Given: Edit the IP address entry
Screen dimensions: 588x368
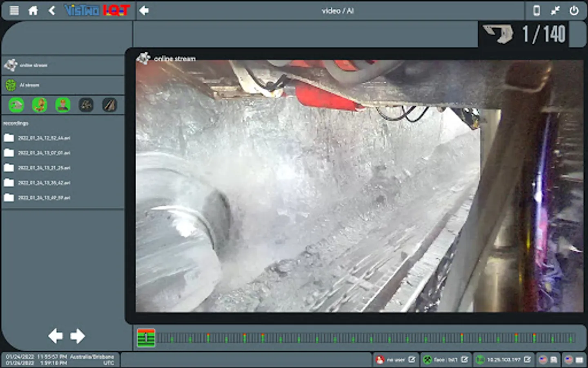Looking at the screenshot, I should [x=528, y=359].
